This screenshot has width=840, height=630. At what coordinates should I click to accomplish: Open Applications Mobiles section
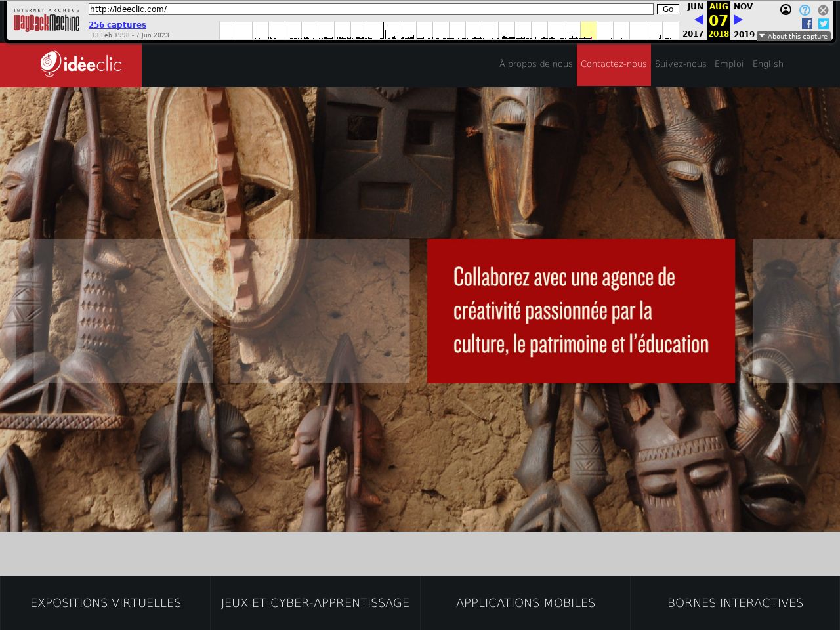coord(526,602)
